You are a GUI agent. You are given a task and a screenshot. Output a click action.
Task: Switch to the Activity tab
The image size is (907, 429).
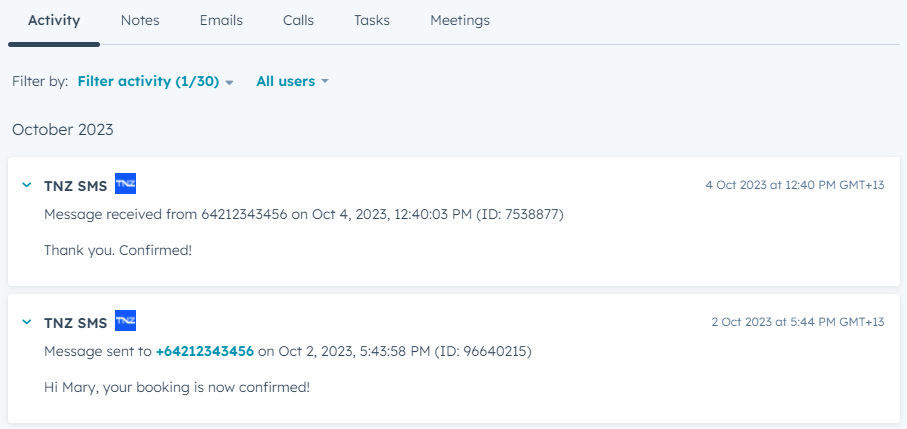pyautogui.click(x=54, y=20)
